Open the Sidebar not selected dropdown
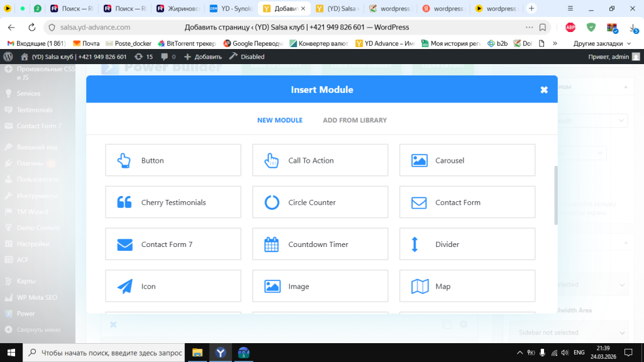The image size is (644, 362). (570, 332)
